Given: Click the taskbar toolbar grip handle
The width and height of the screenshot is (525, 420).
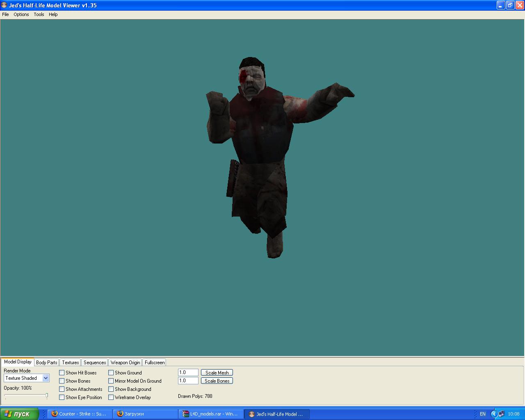Looking at the screenshot, I should point(44,414).
